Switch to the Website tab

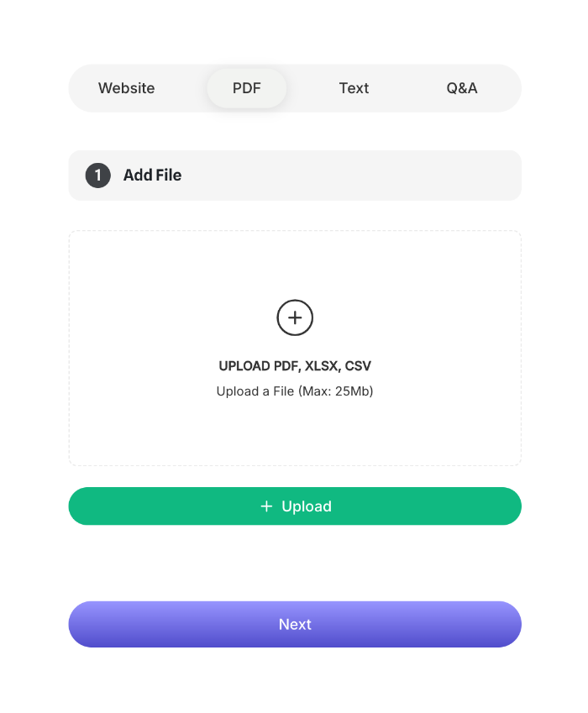126,88
